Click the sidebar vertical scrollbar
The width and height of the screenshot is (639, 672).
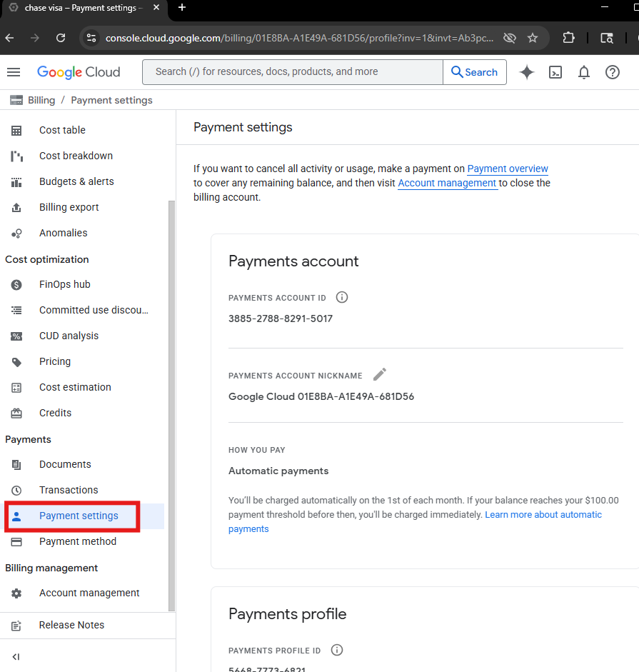[x=171, y=406]
